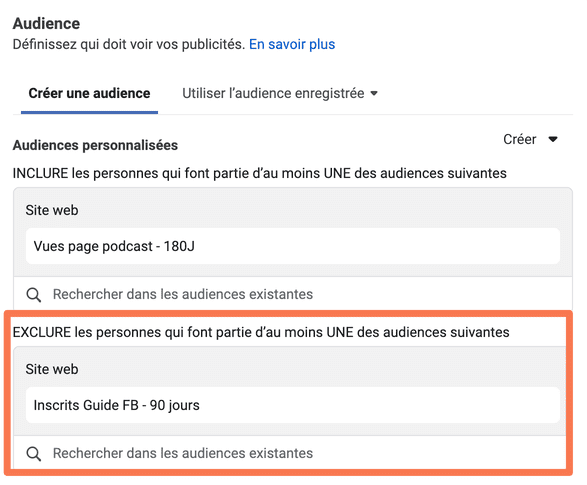Focus the INCLURE "Rechercher dans les audiences existantes" field
This screenshot has width=587, height=485.
[293, 294]
